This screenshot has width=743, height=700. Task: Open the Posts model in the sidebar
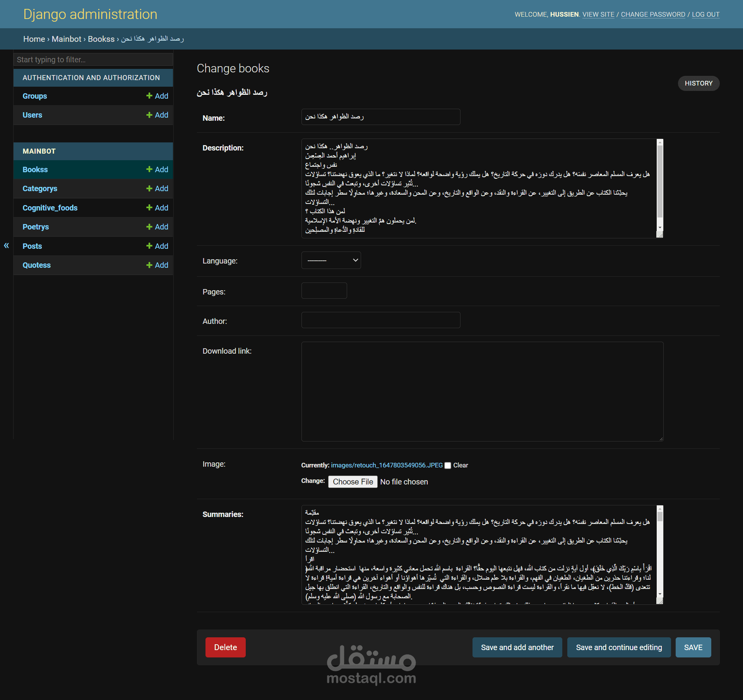(x=32, y=246)
